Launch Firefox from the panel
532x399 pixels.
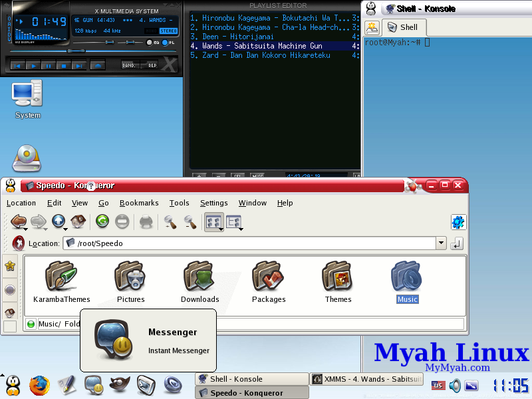[39, 386]
